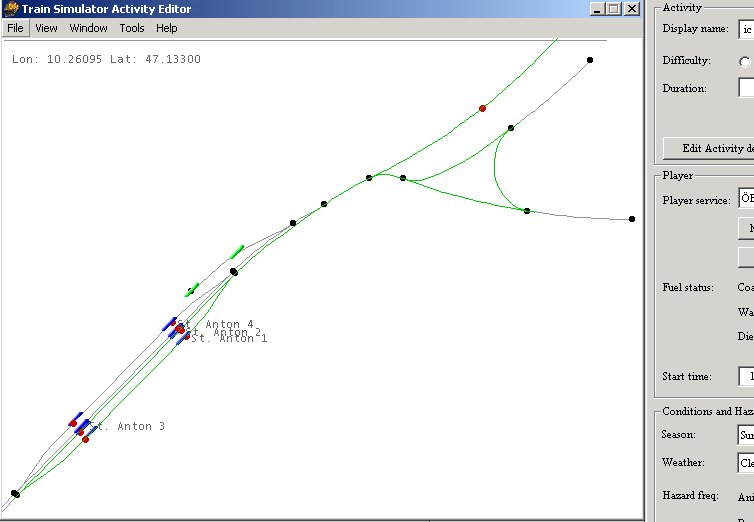Select the St. Anton 1 platform label
The height and width of the screenshot is (522, 754).
229,339
